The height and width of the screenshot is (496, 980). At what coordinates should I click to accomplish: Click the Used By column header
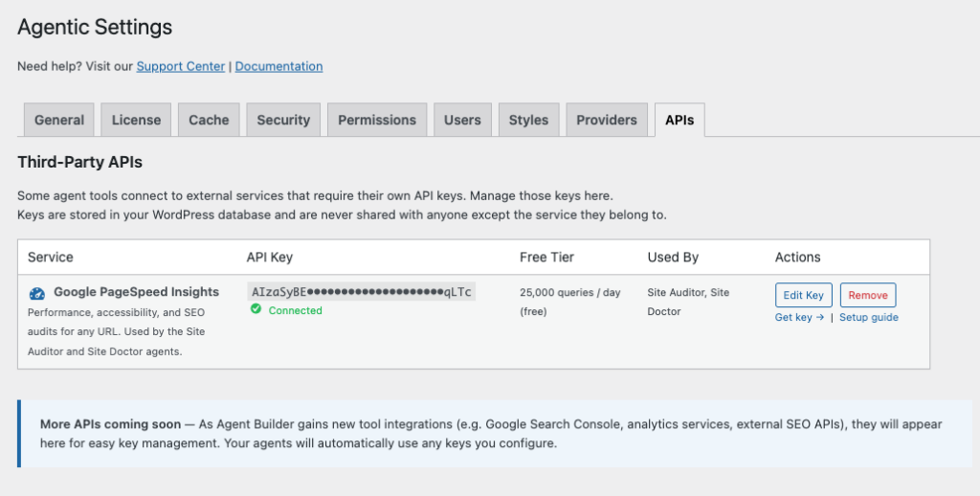pyautogui.click(x=673, y=257)
